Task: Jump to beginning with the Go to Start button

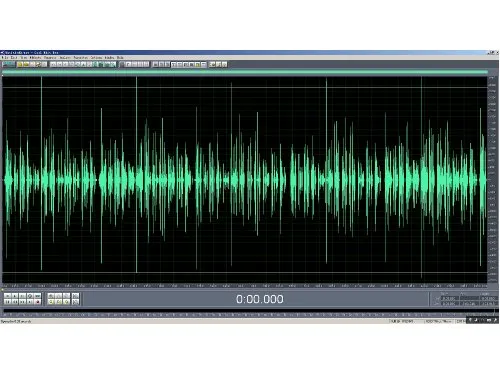Action: (x=8, y=302)
